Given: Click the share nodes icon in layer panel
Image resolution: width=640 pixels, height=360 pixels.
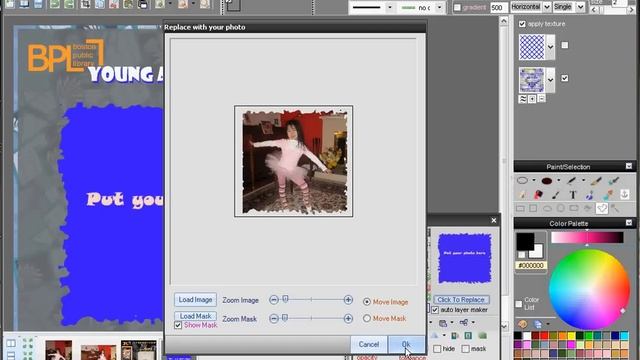Looking at the screenshot, I should point(464,323).
